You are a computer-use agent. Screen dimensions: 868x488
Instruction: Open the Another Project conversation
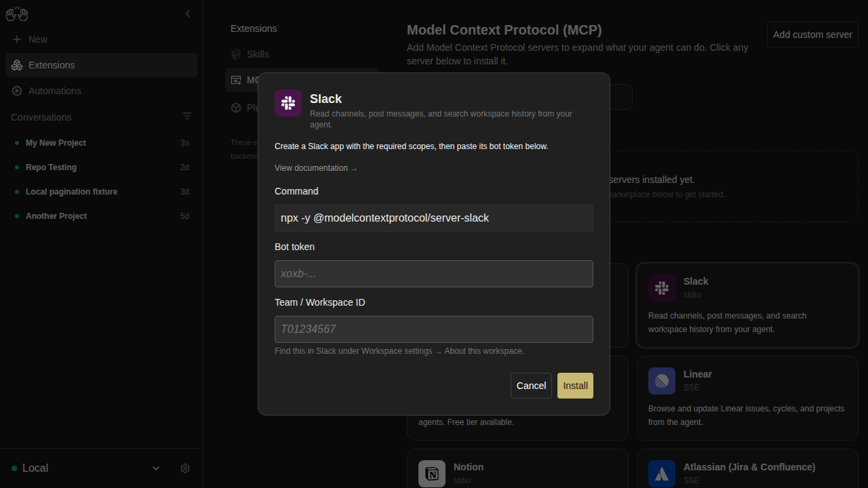tap(102, 216)
